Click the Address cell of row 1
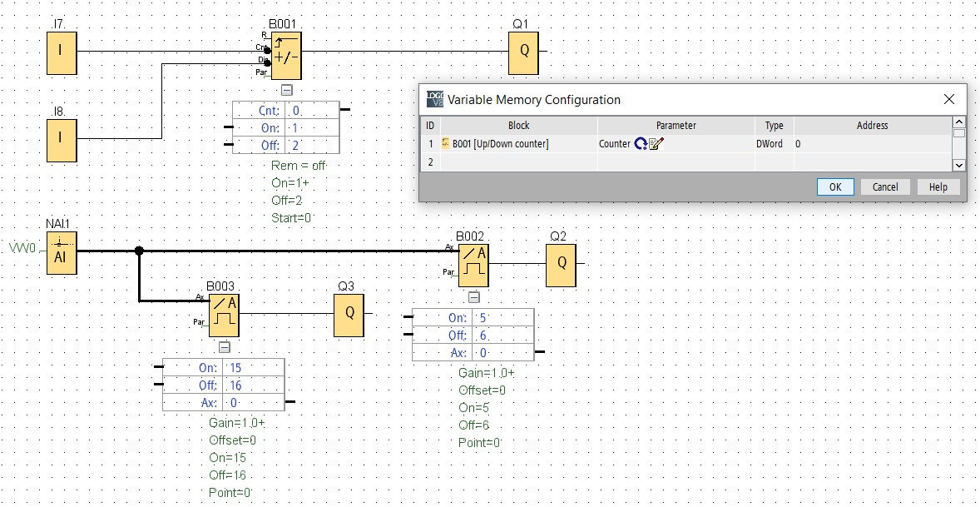Viewport: 980px width, 507px height. point(872,144)
